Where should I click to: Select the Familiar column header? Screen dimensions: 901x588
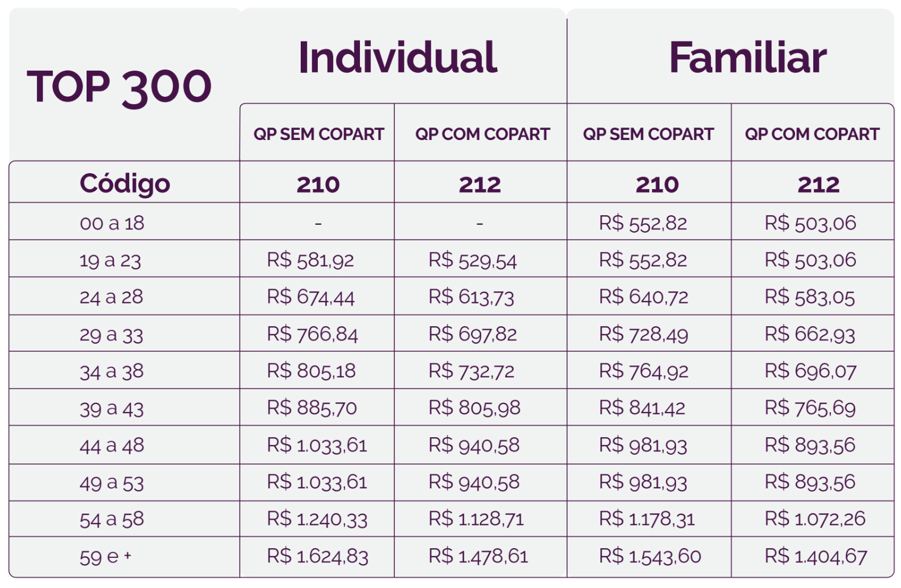[x=747, y=57]
